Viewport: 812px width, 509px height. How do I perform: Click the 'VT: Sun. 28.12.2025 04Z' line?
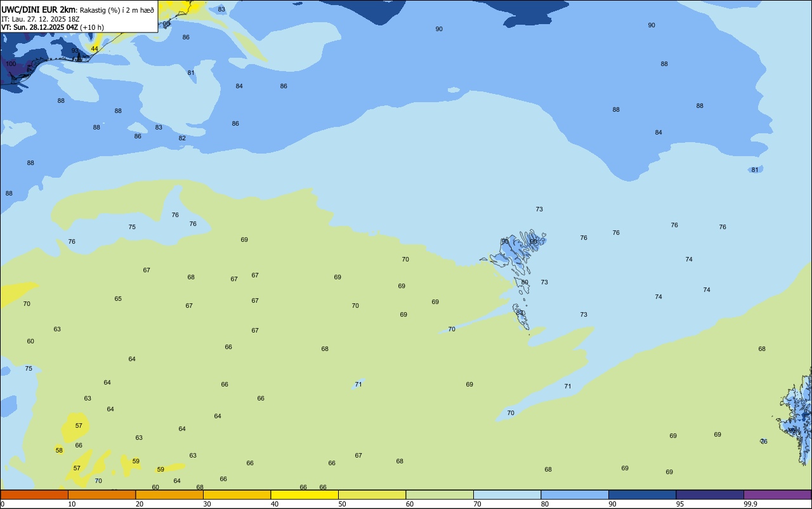coord(39,27)
